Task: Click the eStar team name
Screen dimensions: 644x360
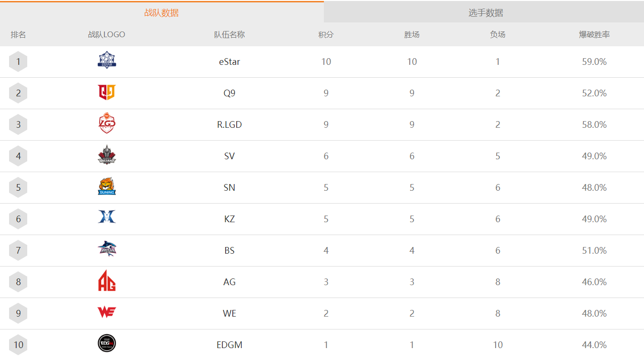Action: tap(229, 62)
